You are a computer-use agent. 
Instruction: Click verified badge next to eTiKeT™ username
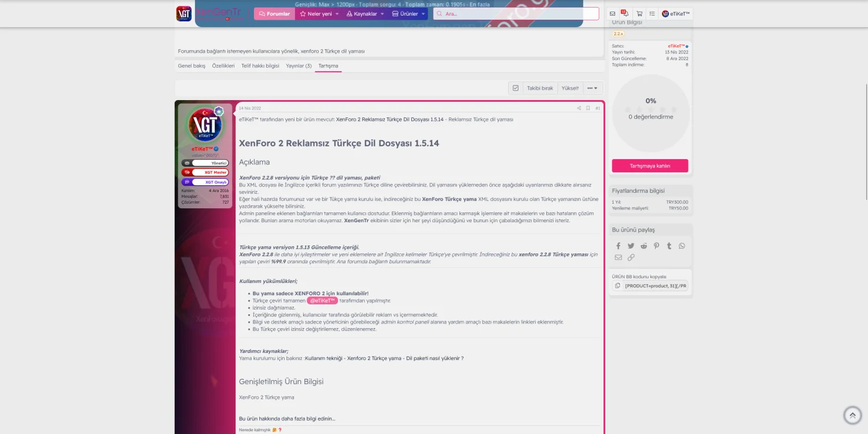point(216,149)
